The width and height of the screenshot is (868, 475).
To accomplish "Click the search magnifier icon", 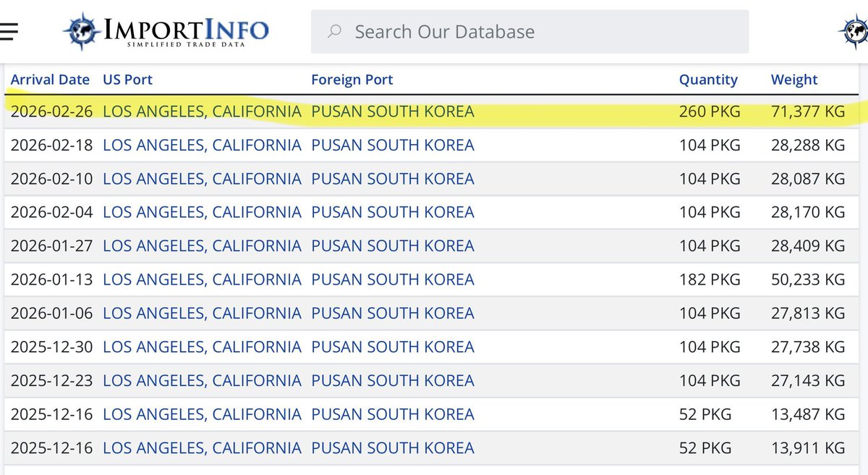I will pos(334,32).
